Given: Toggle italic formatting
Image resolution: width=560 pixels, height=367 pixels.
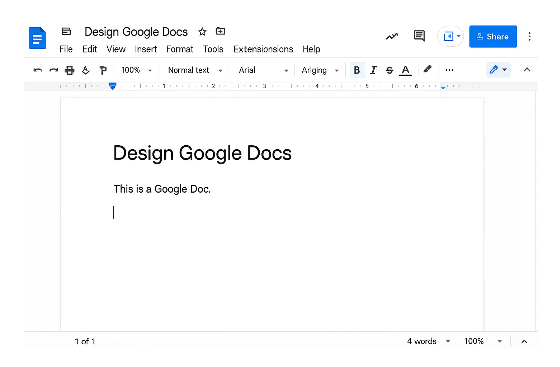Looking at the screenshot, I should point(373,70).
